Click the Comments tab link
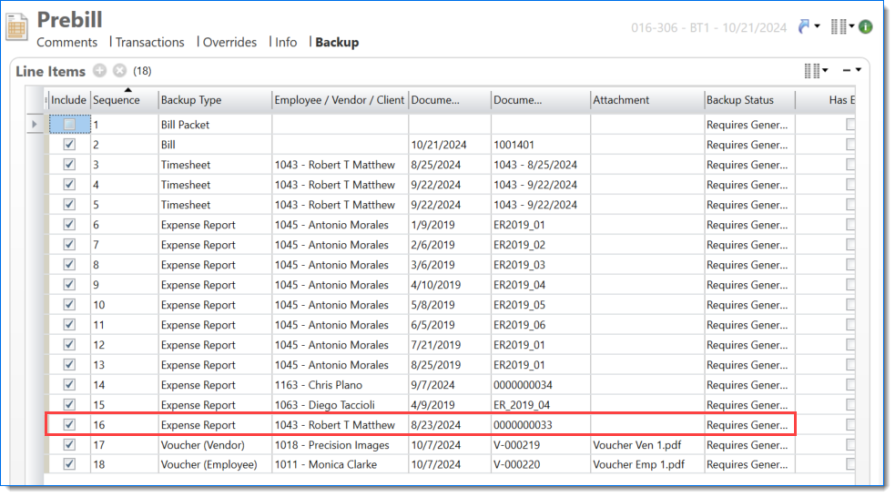Screen dimensions: 895x497 [67, 42]
